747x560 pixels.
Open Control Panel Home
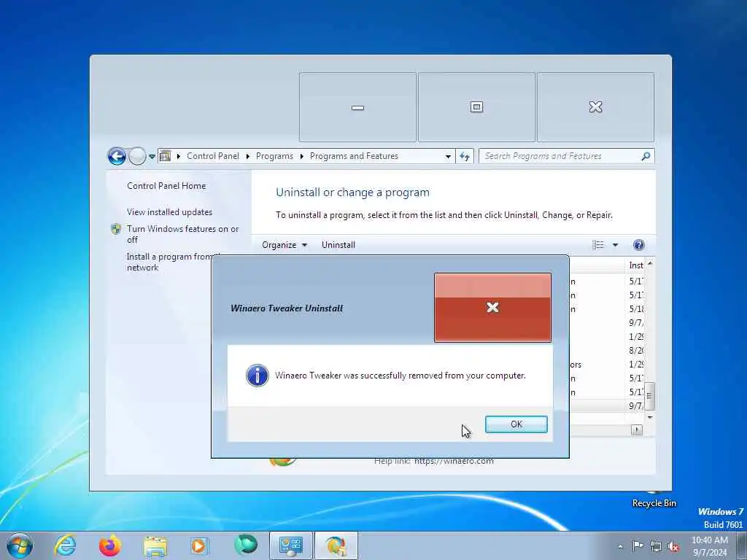pos(166,186)
